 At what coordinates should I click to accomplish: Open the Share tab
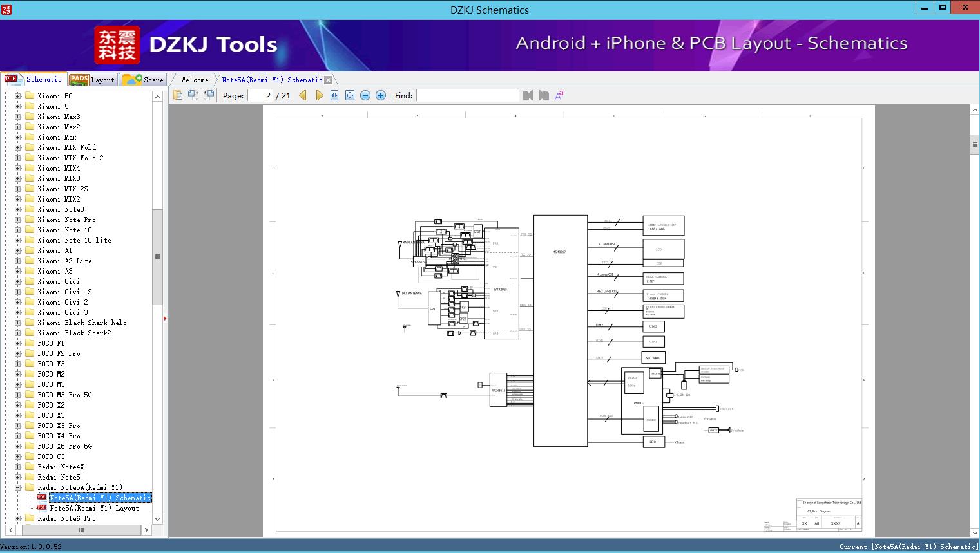click(x=143, y=80)
